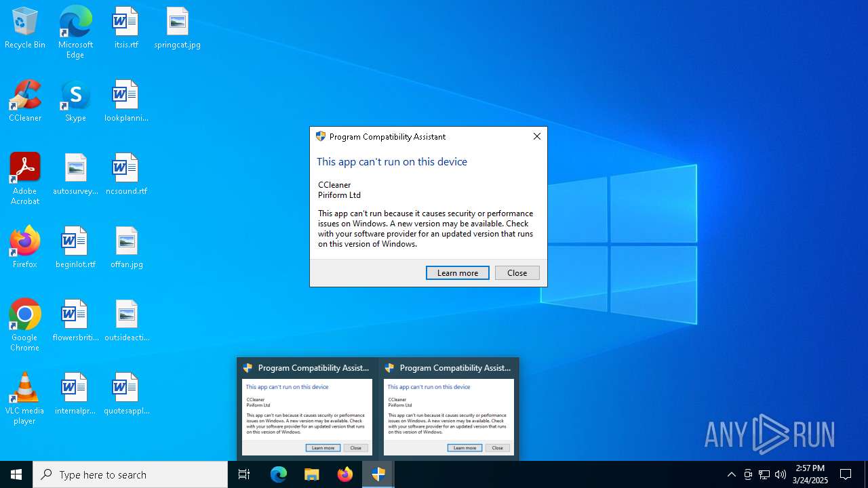Select the springcat.jpg image file
The width and height of the screenshot is (868, 488).
pyautogui.click(x=177, y=28)
